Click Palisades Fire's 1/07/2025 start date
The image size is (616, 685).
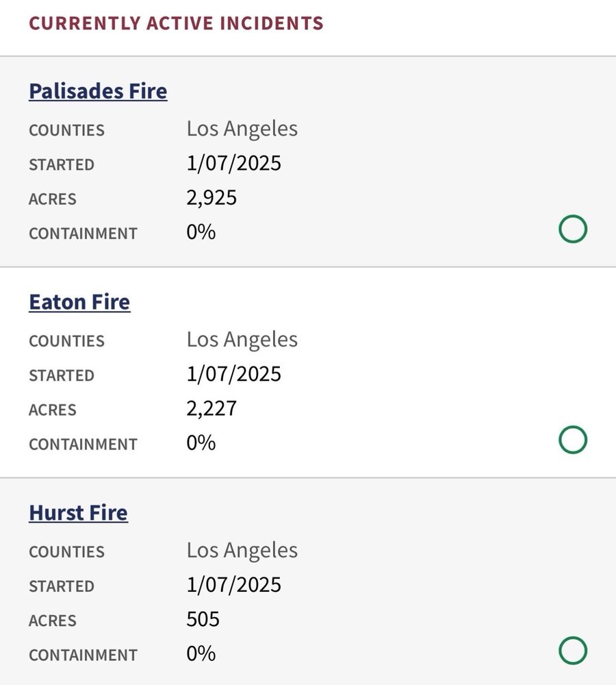pos(233,164)
